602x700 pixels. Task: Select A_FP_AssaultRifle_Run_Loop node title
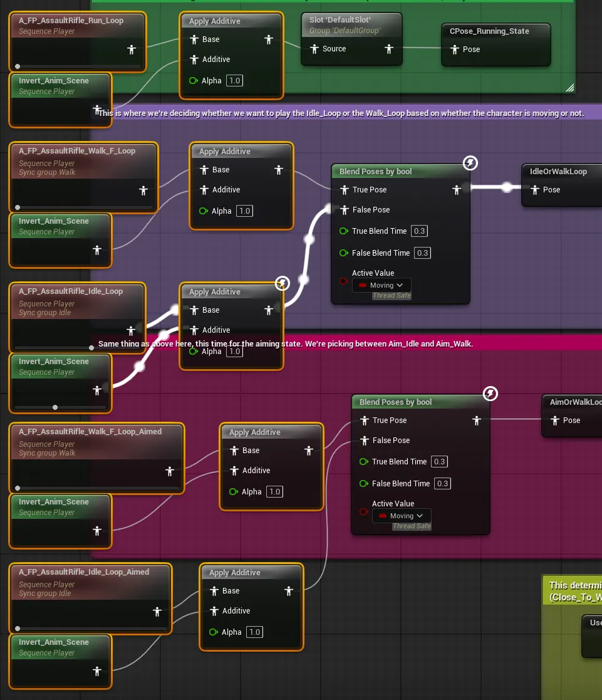tap(71, 21)
